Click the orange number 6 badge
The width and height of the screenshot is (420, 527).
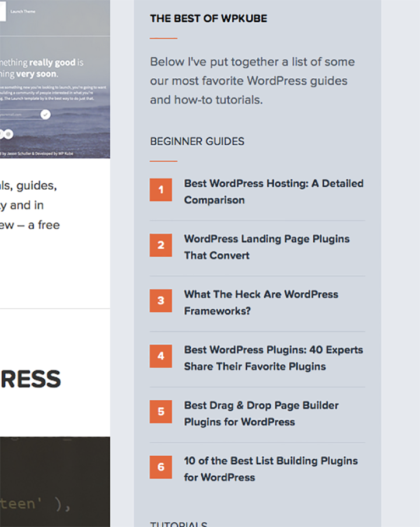[x=161, y=467]
